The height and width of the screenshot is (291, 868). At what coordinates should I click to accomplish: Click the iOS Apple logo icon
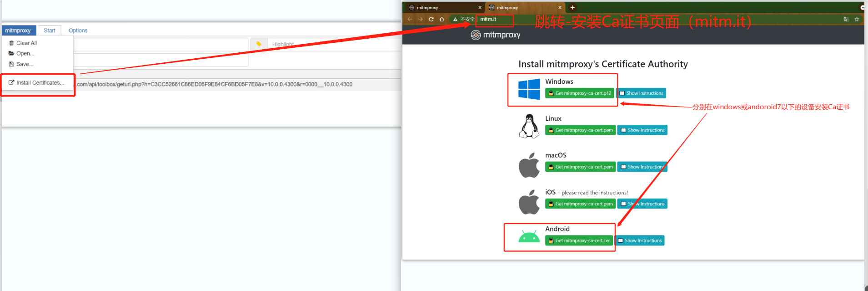tap(529, 202)
